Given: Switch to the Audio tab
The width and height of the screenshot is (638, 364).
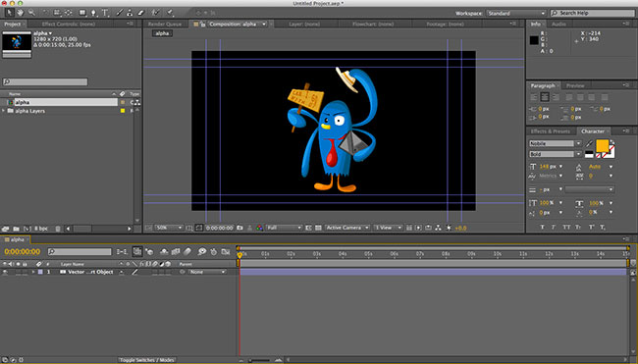Looking at the screenshot, I should pyautogui.click(x=558, y=24).
